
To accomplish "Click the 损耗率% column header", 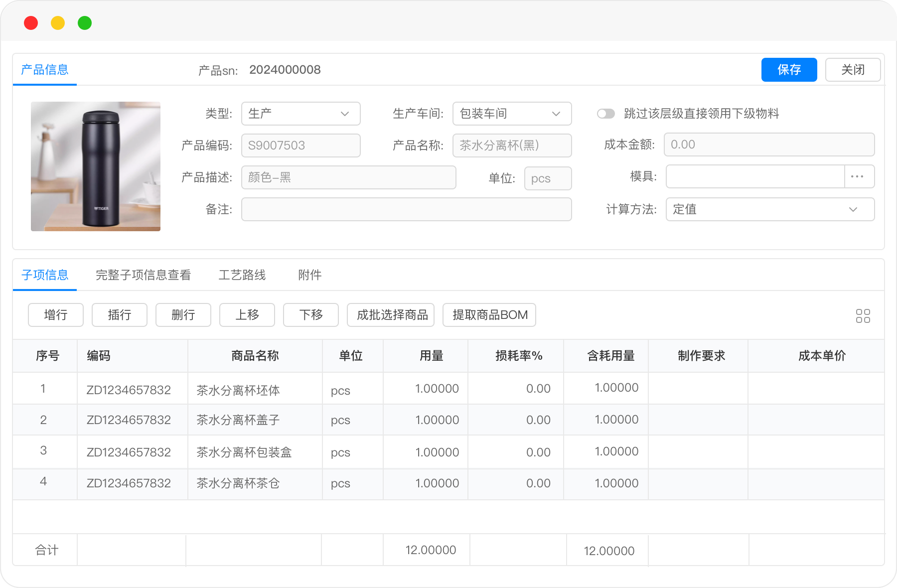I will [x=516, y=356].
